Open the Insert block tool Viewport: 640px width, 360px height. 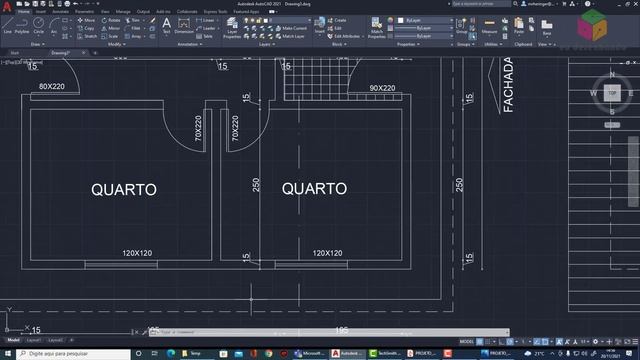pyautogui.click(x=320, y=25)
